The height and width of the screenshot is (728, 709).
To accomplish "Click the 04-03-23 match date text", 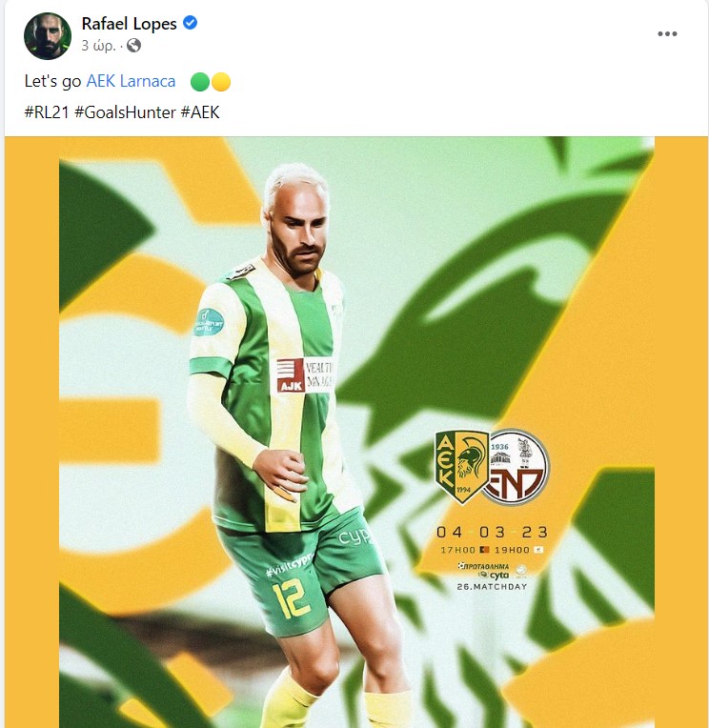I will pyautogui.click(x=492, y=532).
